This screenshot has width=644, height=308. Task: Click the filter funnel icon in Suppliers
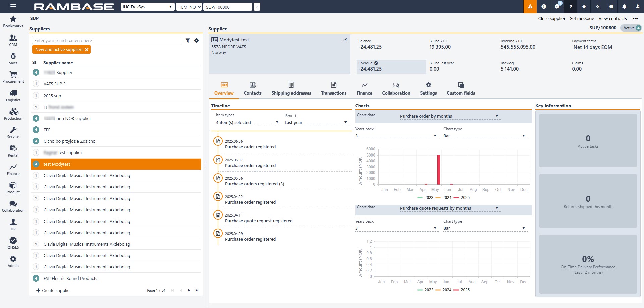[188, 41]
